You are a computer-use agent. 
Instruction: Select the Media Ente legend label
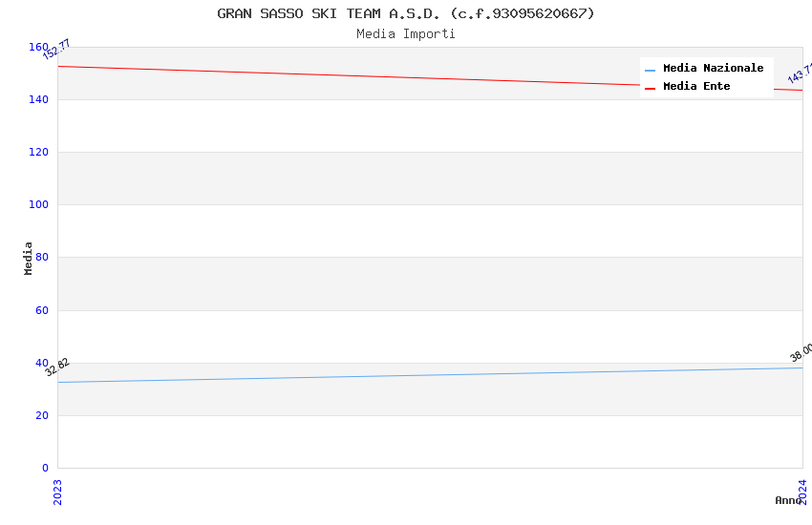696,86
